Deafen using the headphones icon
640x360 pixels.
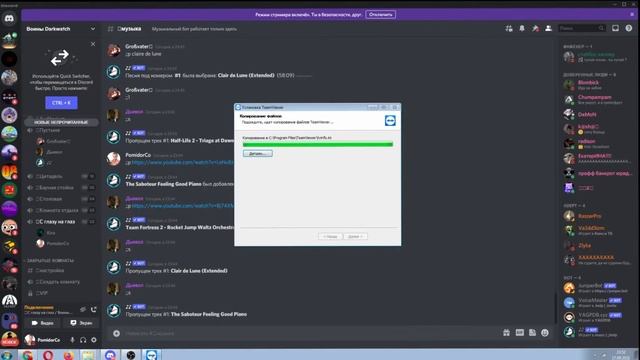click(x=83, y=340)
